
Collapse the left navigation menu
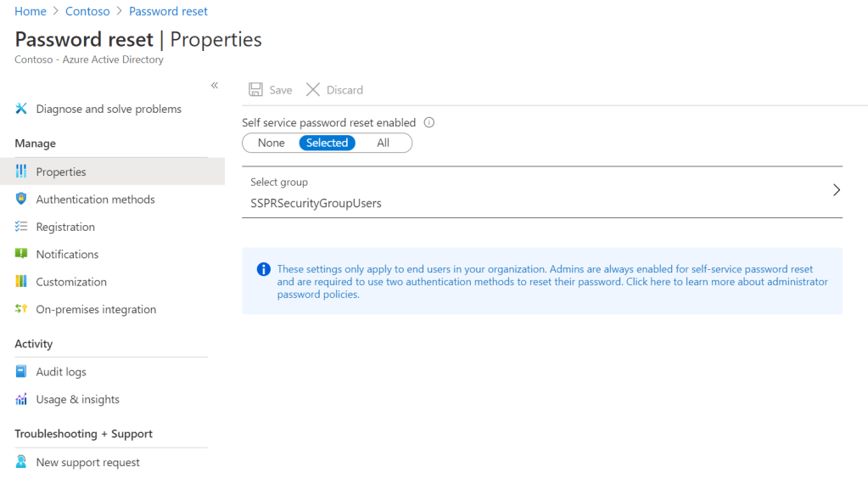[215, 85]
